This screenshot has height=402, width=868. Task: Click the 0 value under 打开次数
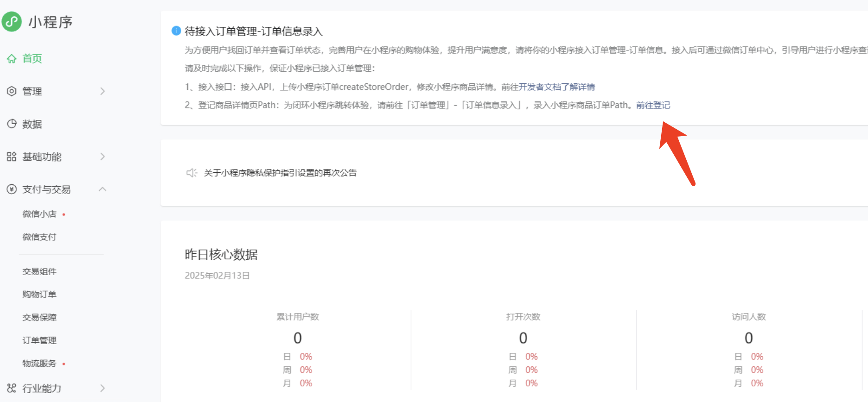523,338
